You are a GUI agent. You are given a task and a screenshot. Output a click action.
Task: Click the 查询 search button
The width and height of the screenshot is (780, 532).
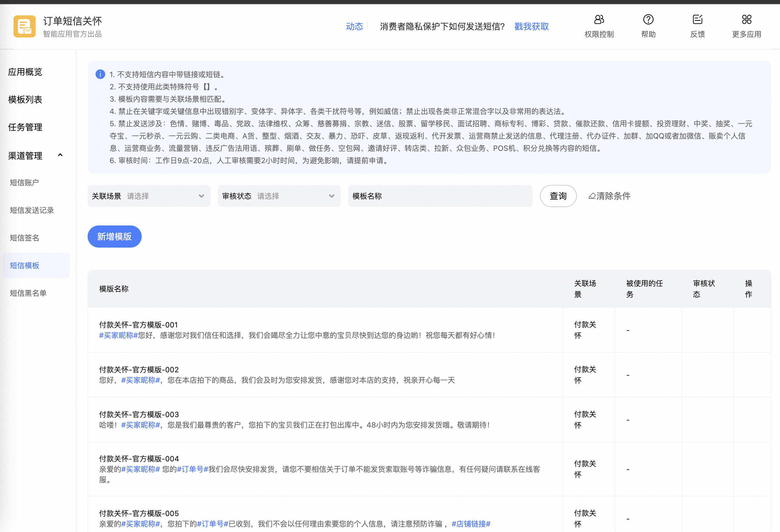pos(558,196)
